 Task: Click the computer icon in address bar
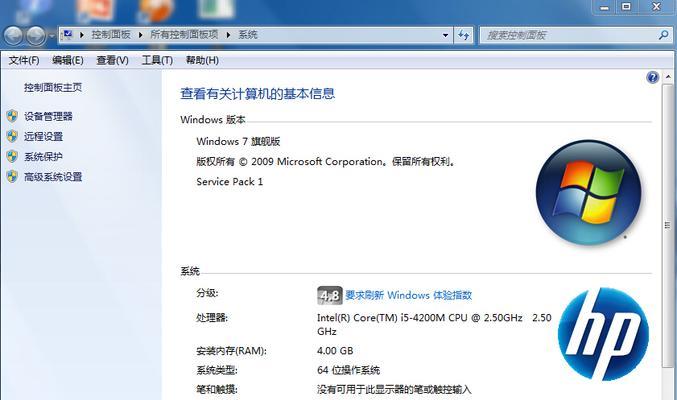coord(67,35)
